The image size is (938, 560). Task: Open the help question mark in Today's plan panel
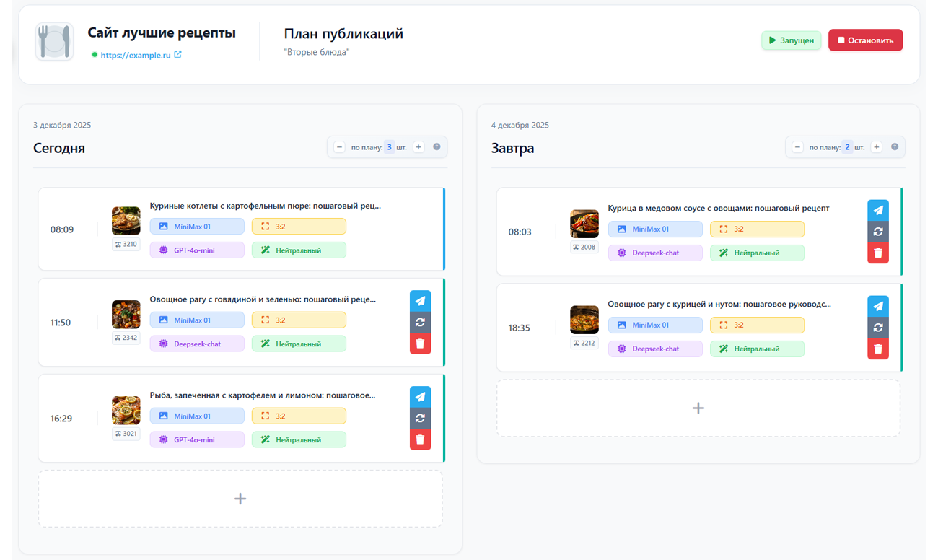coord(437,146)
